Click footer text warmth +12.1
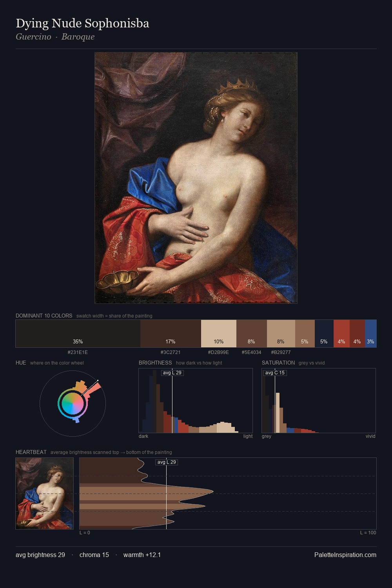 [x=142, y=555]
